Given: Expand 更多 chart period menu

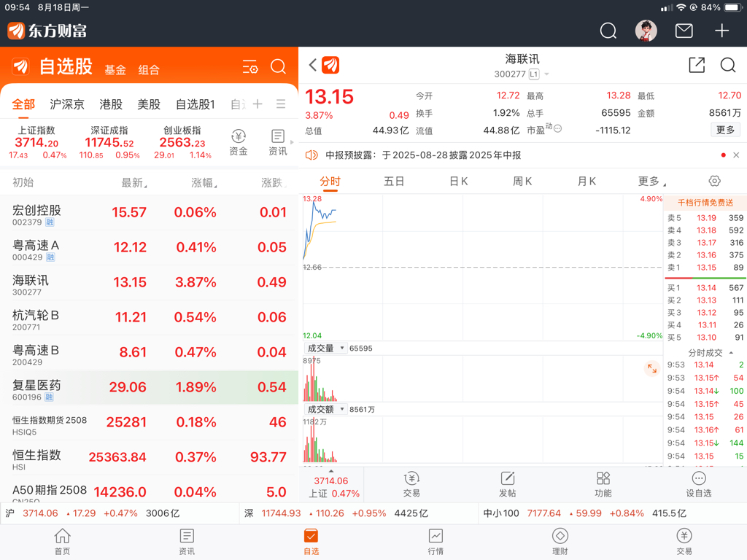Looking at the screenshot, I should (x=651, y=182).
